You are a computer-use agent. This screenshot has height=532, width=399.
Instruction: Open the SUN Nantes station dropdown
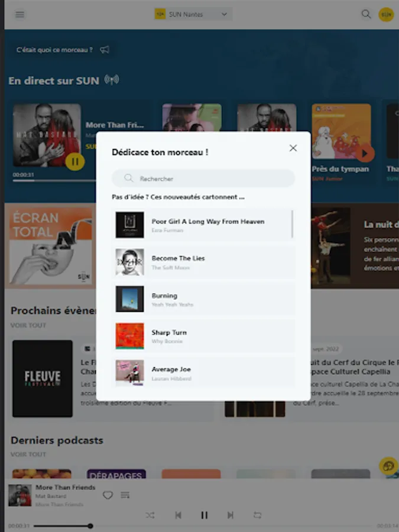(x=193, y=14)
